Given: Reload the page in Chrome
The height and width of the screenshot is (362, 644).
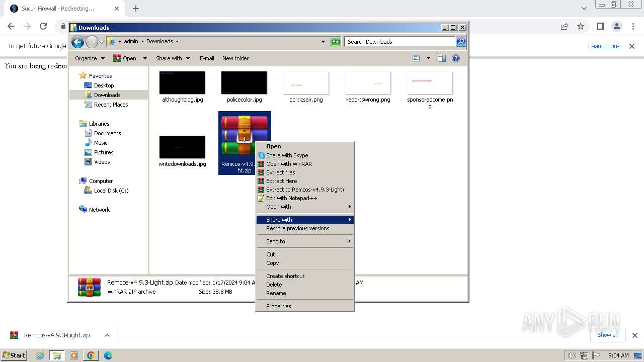Looking at the screenshot, I should pyautogui.click(x=43, y=26).
